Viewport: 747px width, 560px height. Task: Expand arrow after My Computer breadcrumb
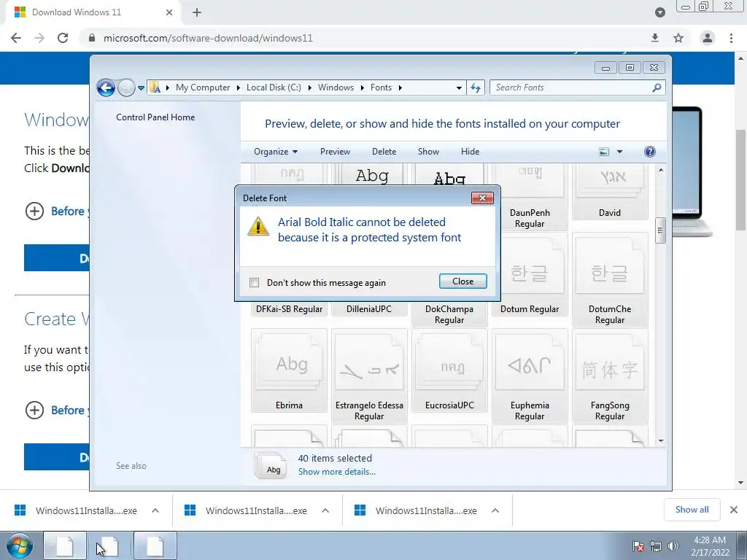(x=239, y=88)
